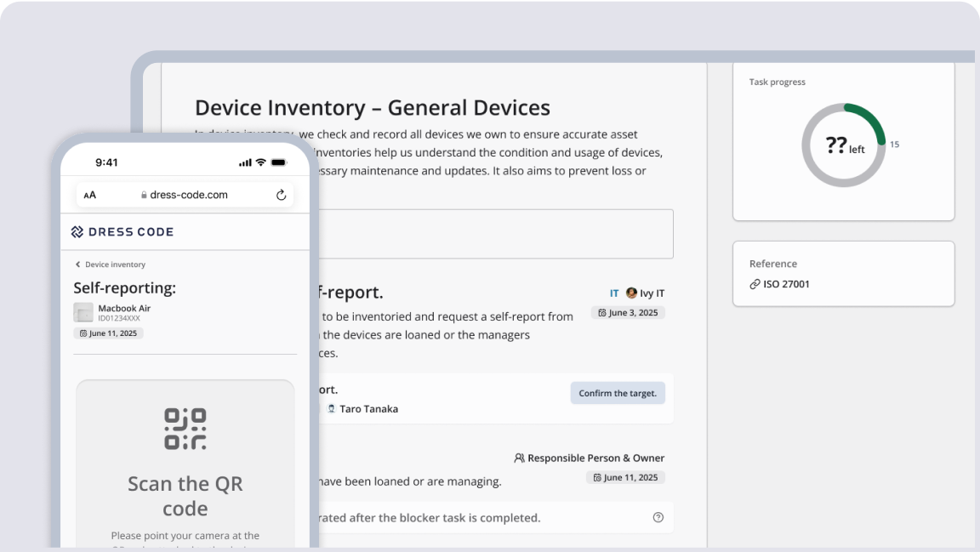Select Taro Tanaka's name

click(369, 408)
